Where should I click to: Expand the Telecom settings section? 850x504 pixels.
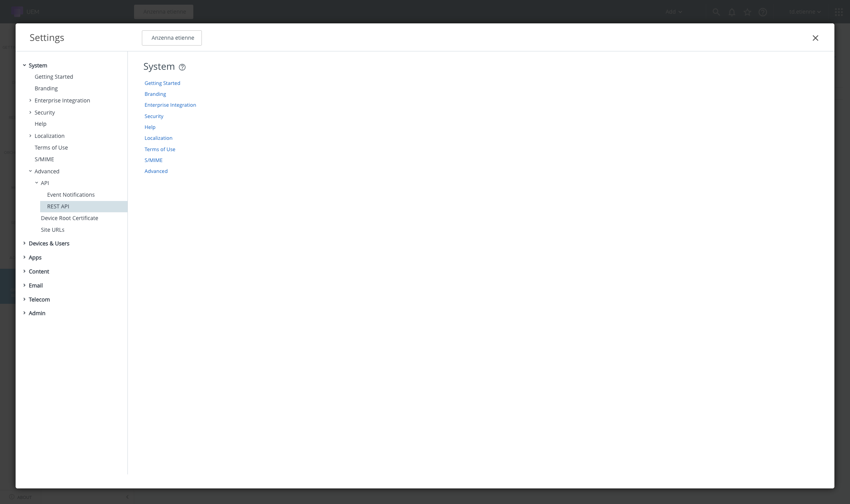pos(24,300)
